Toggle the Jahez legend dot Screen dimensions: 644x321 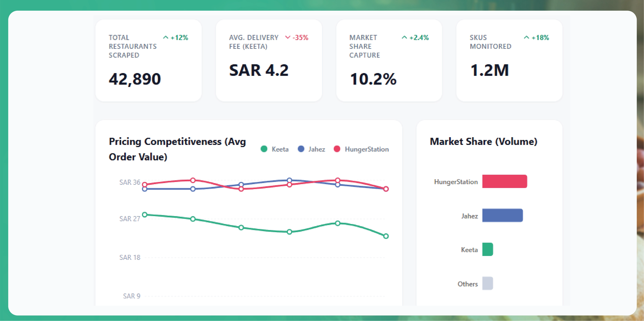[301, 149]
